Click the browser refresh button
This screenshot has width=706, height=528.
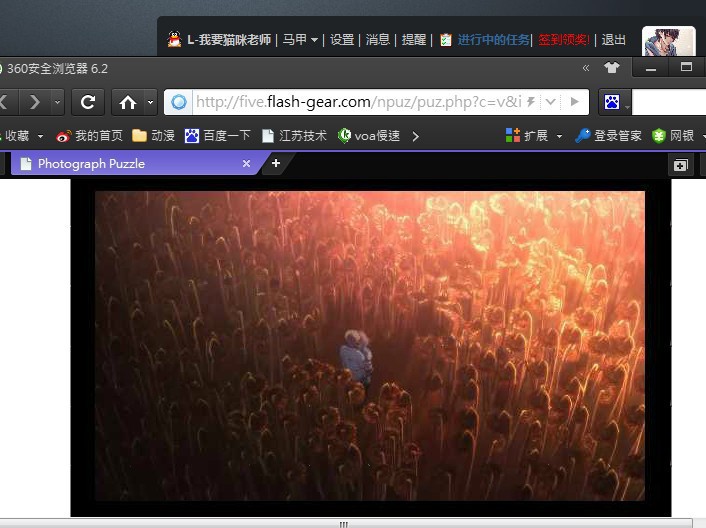click(x=87, y=102)
